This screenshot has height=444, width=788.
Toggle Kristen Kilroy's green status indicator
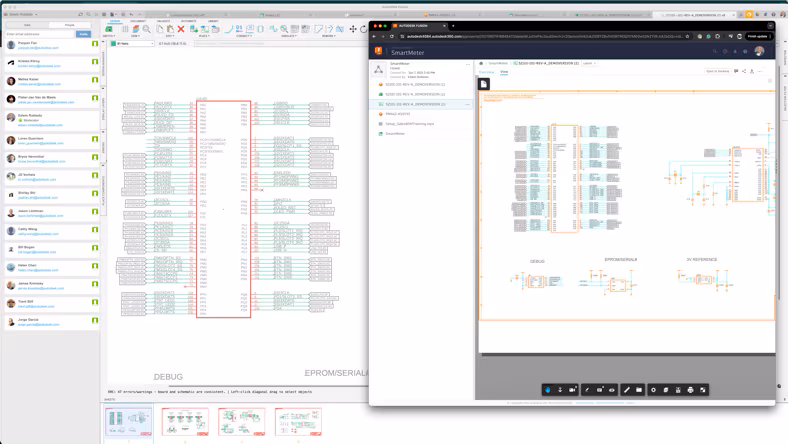[x=94, y=62]
